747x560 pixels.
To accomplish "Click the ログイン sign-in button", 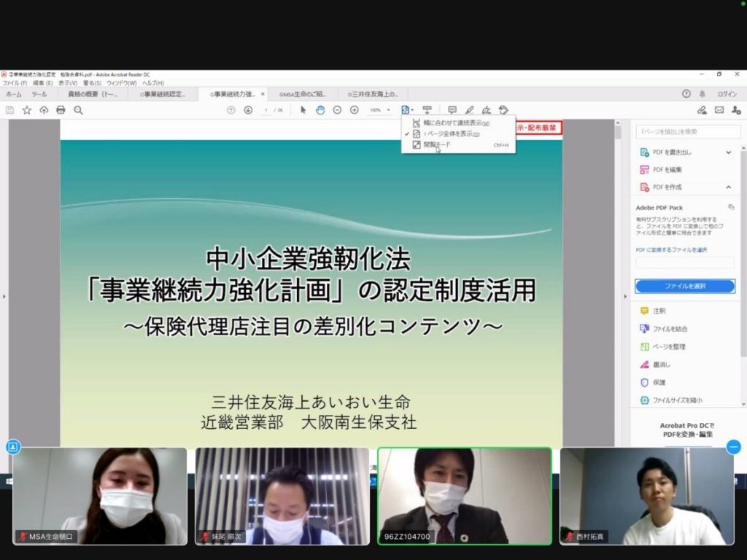I will (727, 94).
